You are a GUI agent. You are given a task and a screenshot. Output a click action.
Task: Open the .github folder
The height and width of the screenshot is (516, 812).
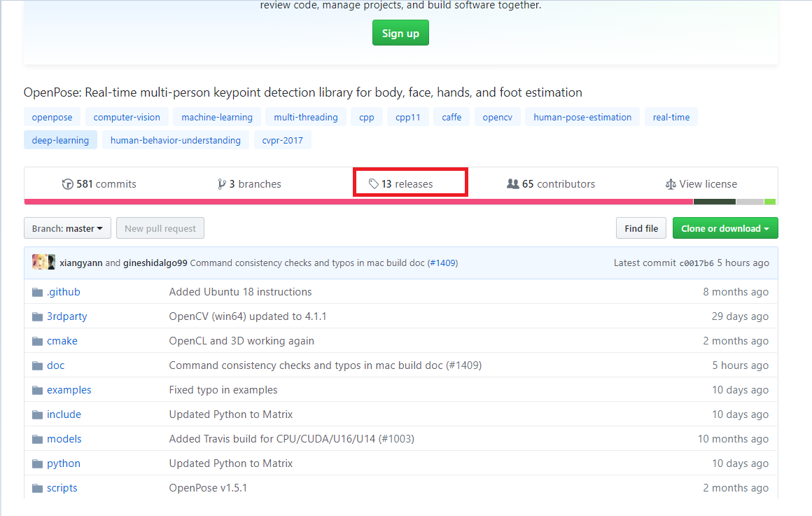[x=63, y=292]
